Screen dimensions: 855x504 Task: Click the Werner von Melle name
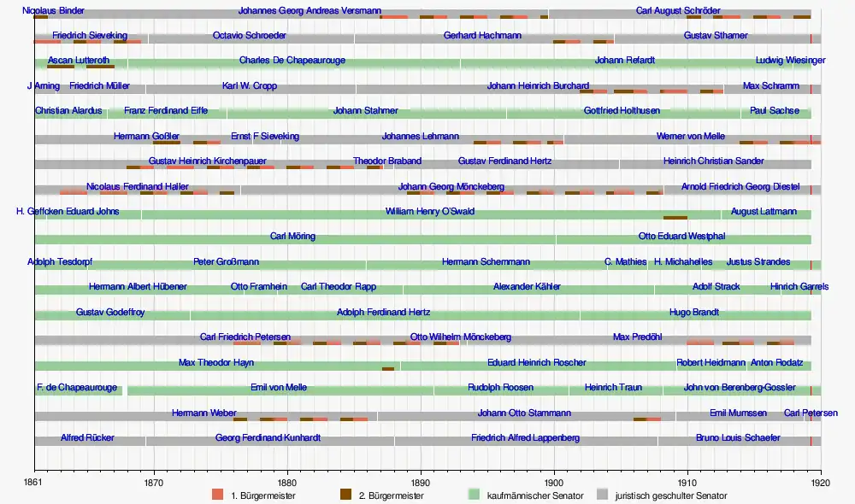pyautogui.click(x=691, y=137)
